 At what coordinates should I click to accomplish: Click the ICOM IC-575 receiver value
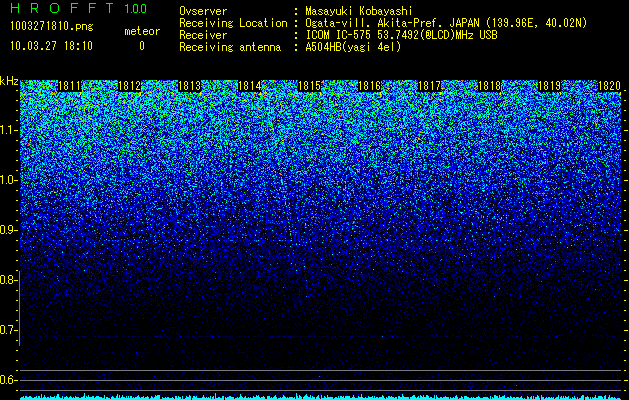pos(401,35)
